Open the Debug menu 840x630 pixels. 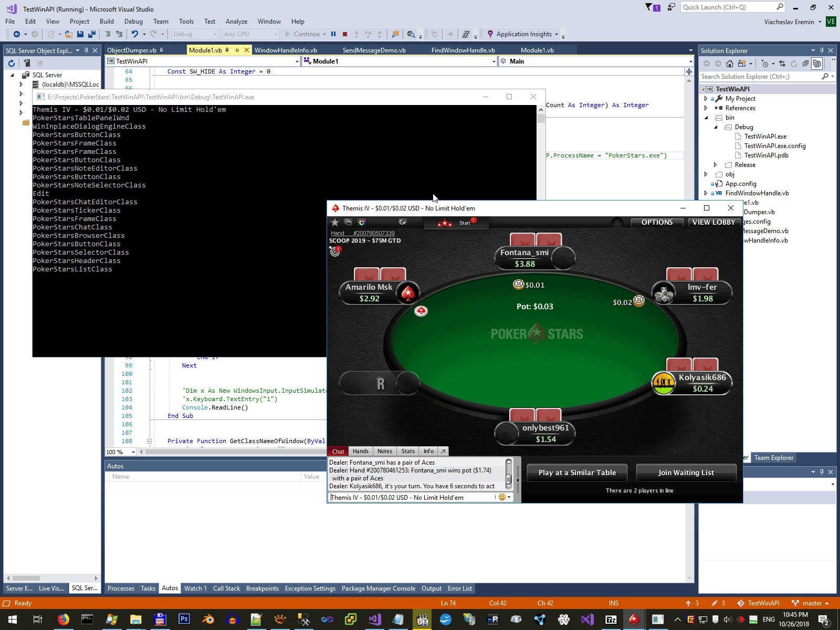click(x=133, y=22)
